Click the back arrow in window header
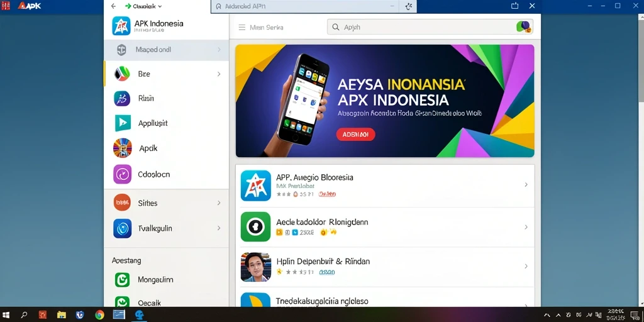This screenshot has height=322, width=644. (113, 6)
